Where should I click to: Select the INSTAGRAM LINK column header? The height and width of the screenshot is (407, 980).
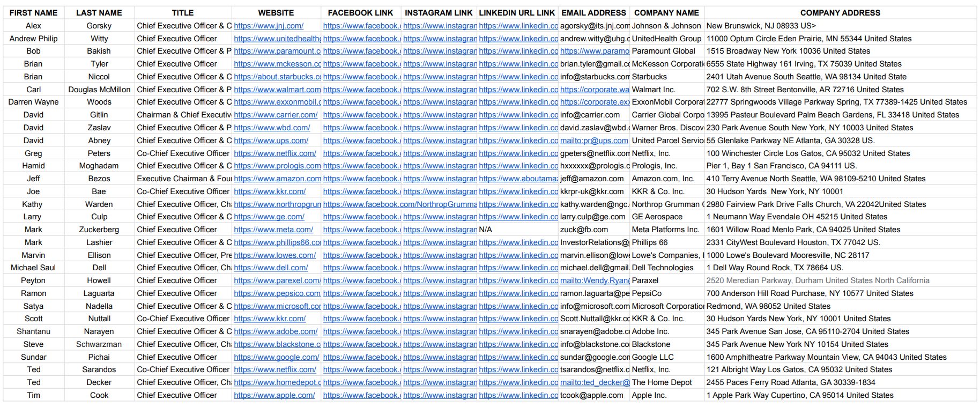click(439, 13)
